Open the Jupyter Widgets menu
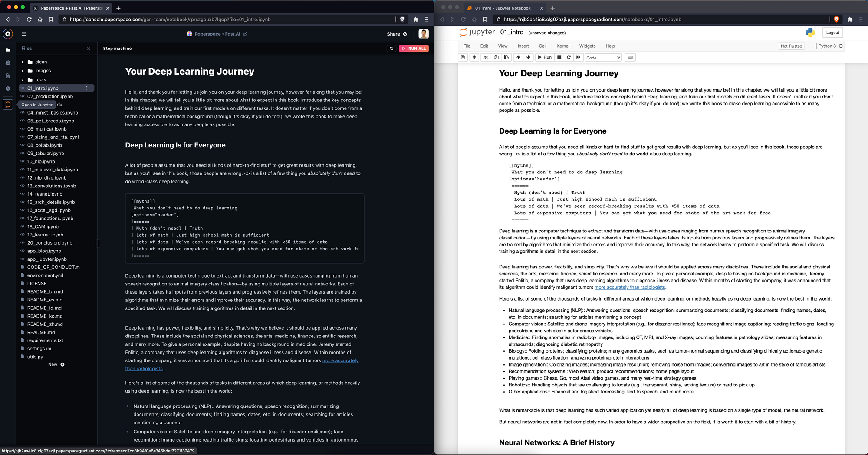 click(x=587, y=46)
